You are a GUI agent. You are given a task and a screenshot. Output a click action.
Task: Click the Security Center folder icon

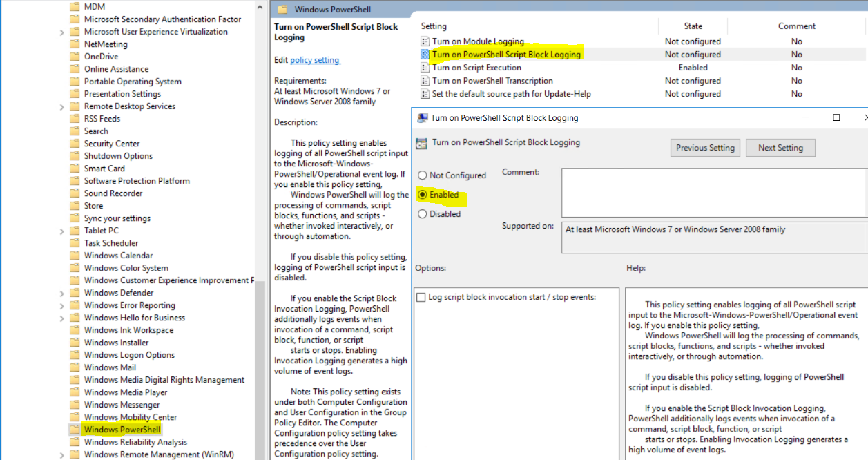pyautogui.click(x=75, y=144)
